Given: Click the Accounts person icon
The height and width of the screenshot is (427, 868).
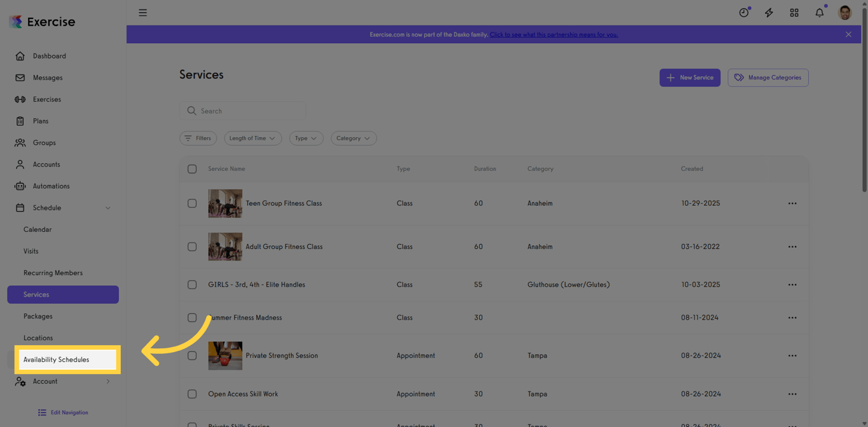Looking at the screenshot, I should (x=20, y=164).
